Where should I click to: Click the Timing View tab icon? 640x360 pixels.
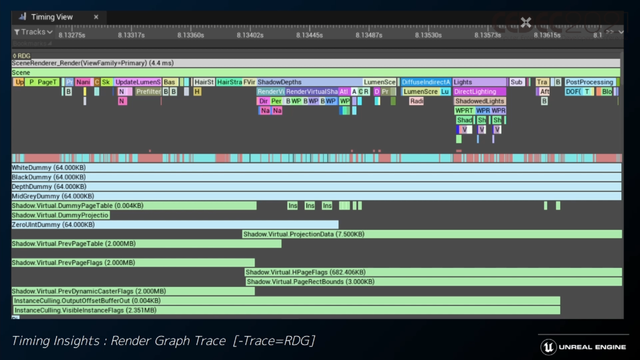pos(22,17)
